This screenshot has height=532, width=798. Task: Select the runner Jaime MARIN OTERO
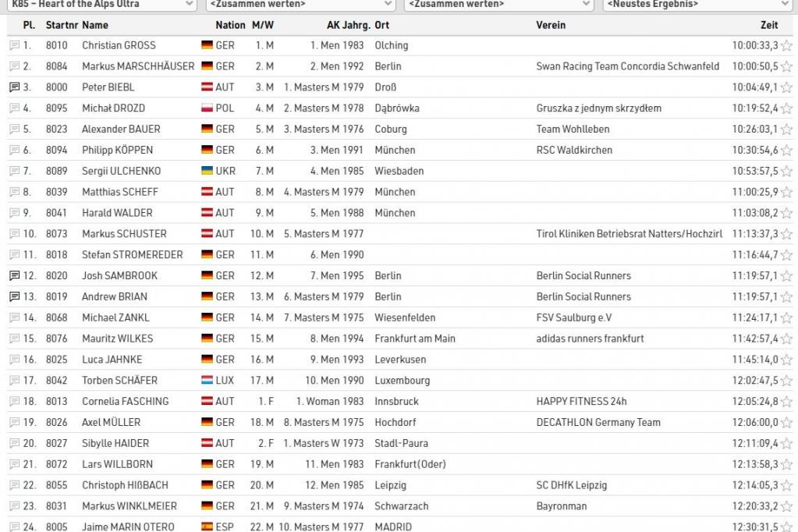click(x=128, y=527)
